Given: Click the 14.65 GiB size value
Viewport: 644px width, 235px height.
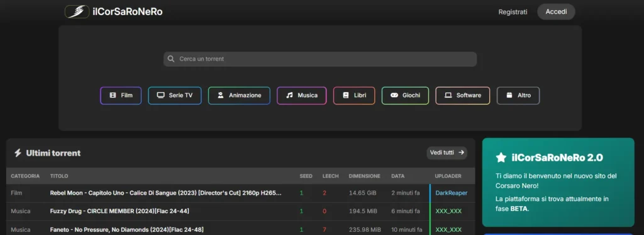Looking at the screenshot, I should click(x=363, y=193).
